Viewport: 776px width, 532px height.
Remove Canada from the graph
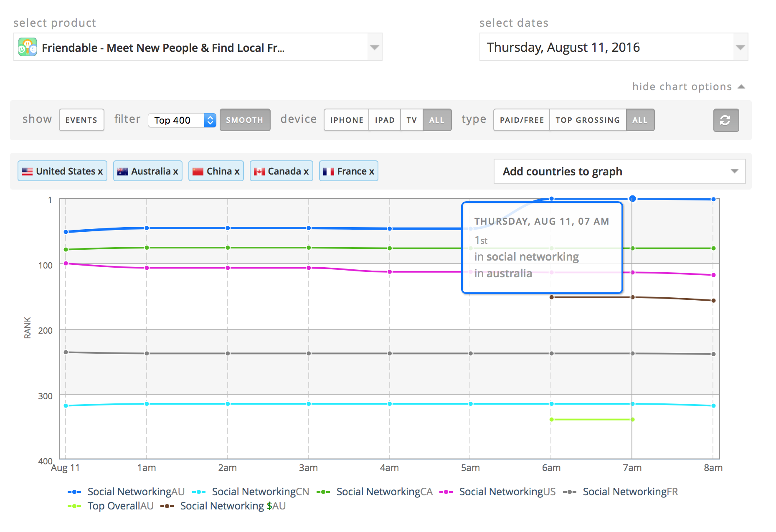306,172
